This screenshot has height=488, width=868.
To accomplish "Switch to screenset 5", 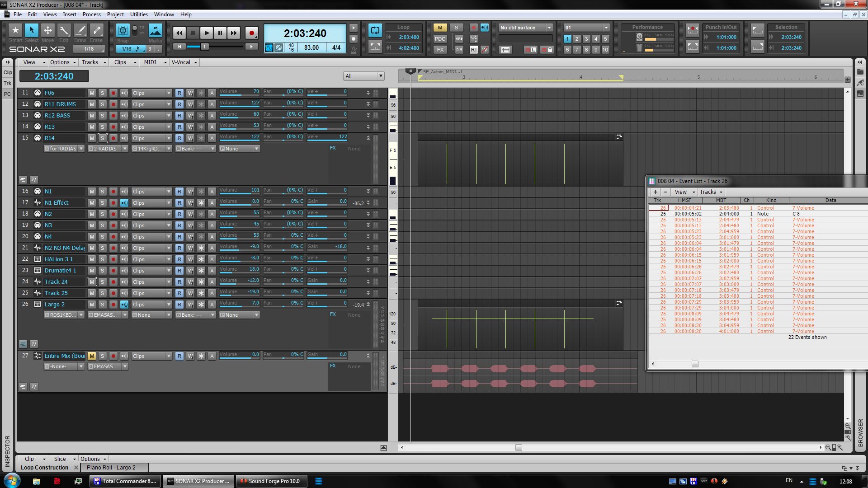I will [605, 39].
